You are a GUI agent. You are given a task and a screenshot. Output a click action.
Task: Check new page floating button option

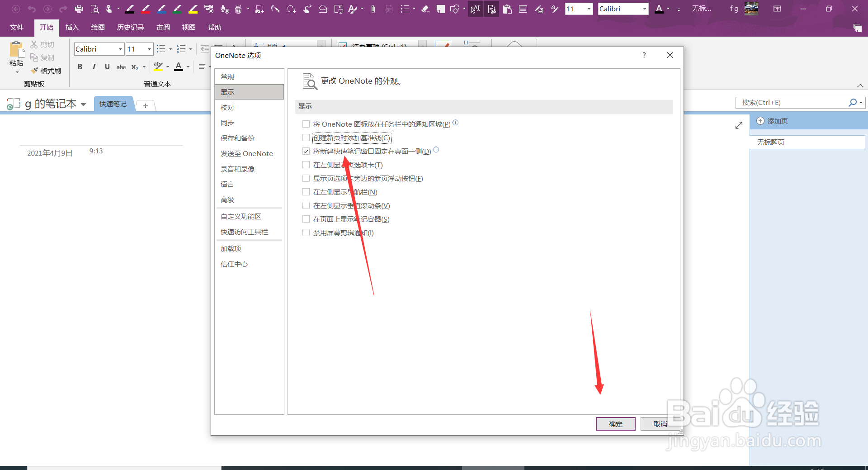coord(306,178)
